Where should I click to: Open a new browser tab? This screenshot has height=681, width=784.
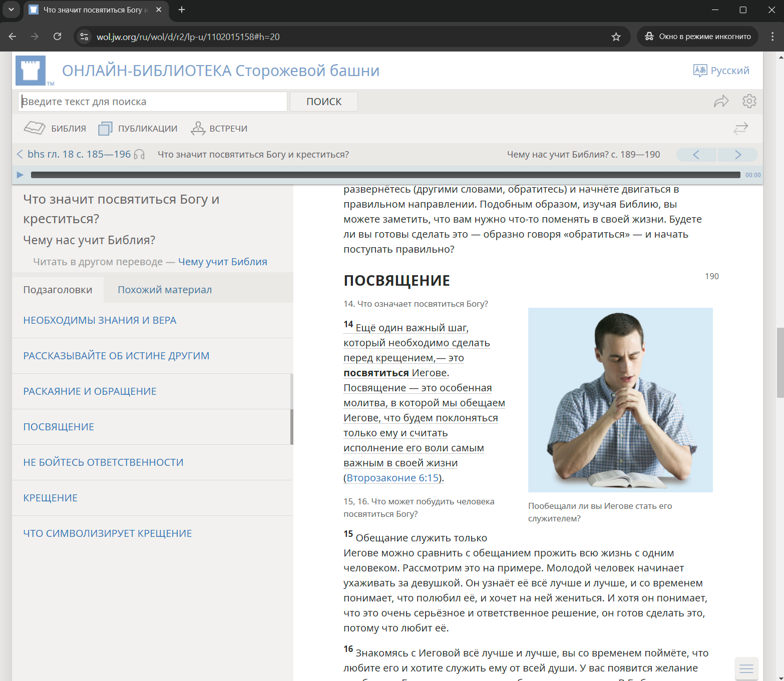182,10
